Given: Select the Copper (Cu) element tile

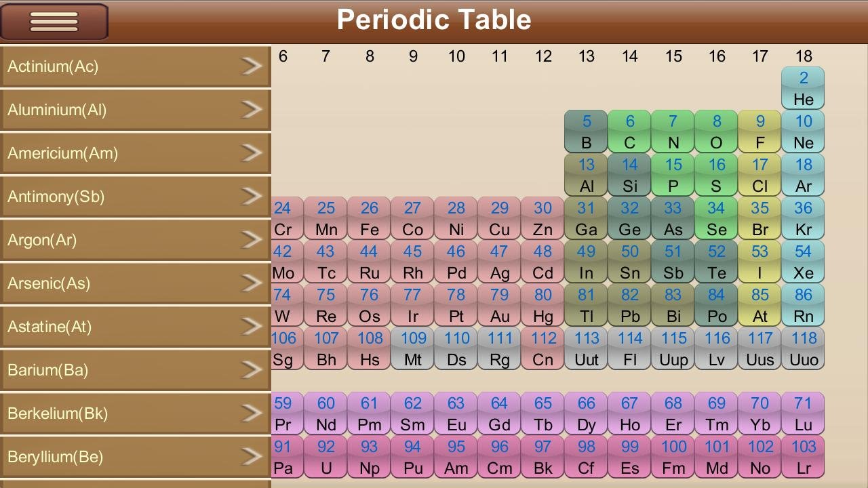Looking at the screenshot, I should tap(499, 218).
